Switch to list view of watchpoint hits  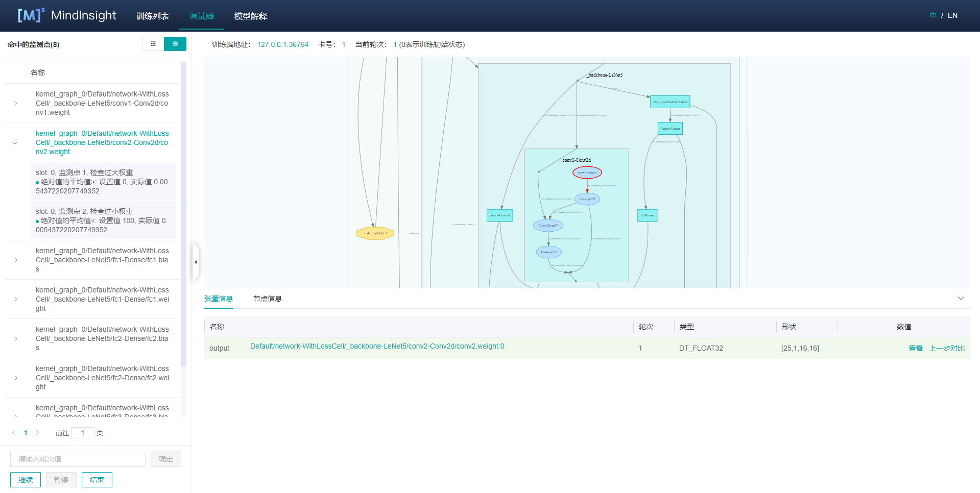pyautogui.click(x=175, y=44)
